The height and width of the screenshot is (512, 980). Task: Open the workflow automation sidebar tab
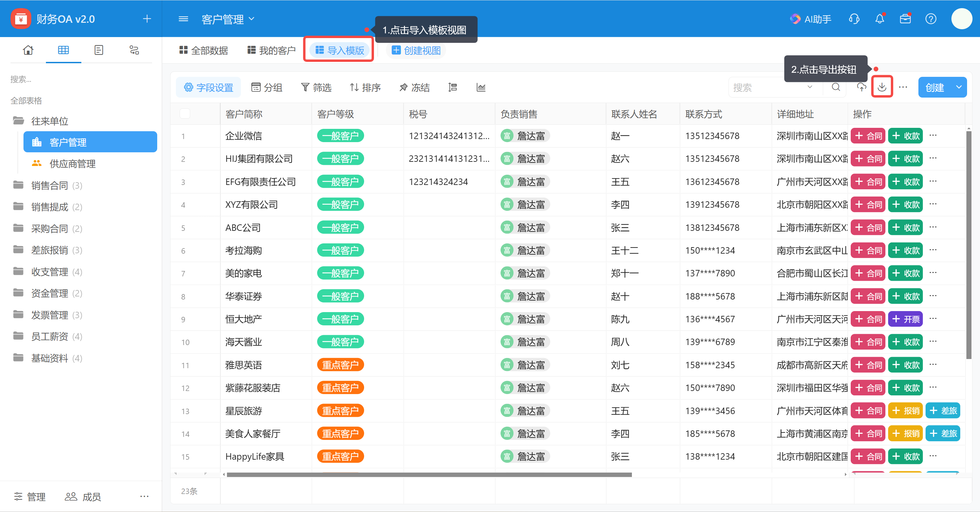coord(134,50)
